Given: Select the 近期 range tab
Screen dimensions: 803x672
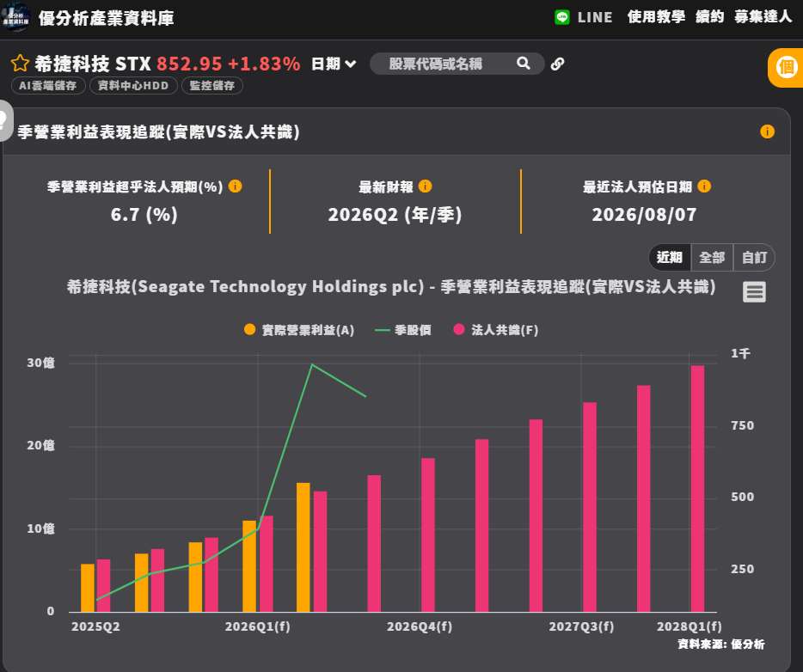Looking at the screenshot, I should point(670,257).
